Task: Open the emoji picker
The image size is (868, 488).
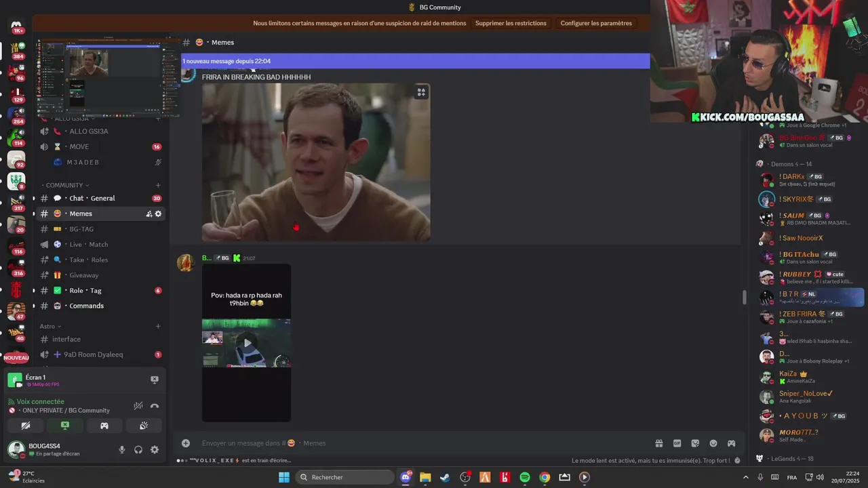Action: pyautogui.click(x=713, y=443)
